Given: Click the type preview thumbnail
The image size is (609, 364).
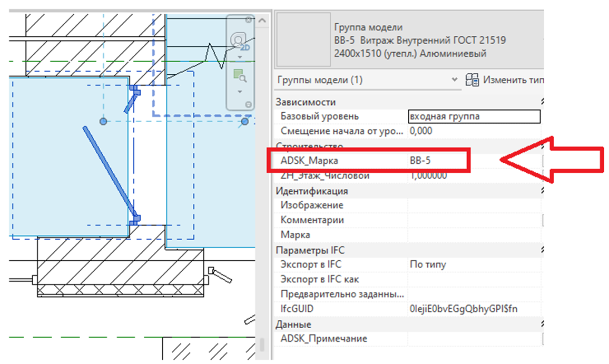Looking at the screenshot, I should coord(303,39).
